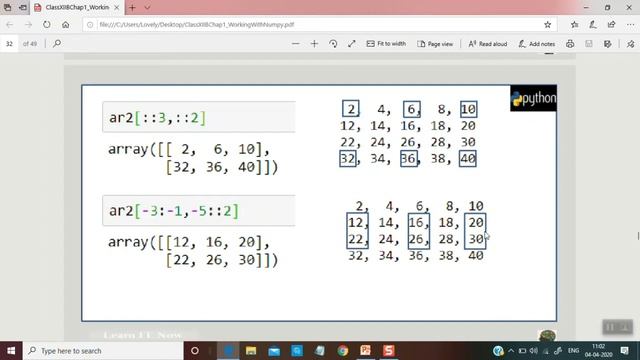Click the ENG language indicator
This screenshot has width=640, height=360.
(573, 351)
